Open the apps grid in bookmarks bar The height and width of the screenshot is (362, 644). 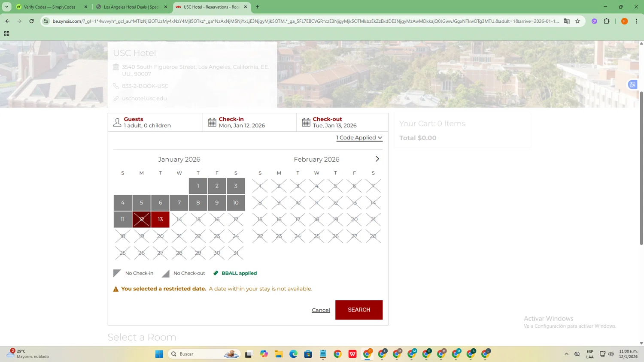7,33
